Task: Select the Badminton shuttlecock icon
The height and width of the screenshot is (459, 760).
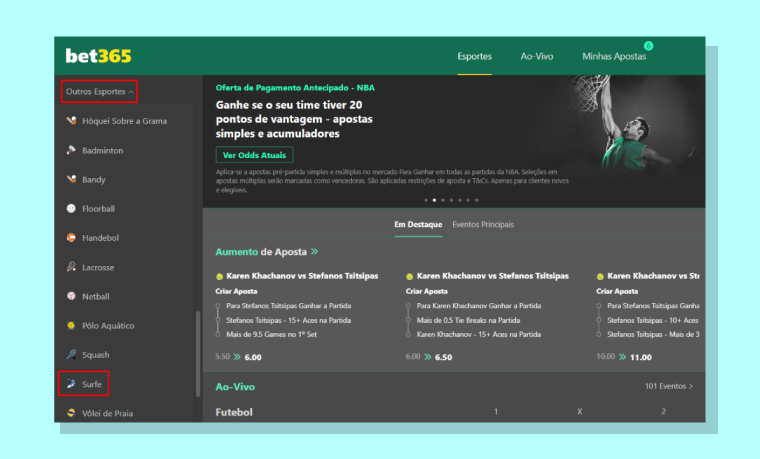Action: click(71, 150)
